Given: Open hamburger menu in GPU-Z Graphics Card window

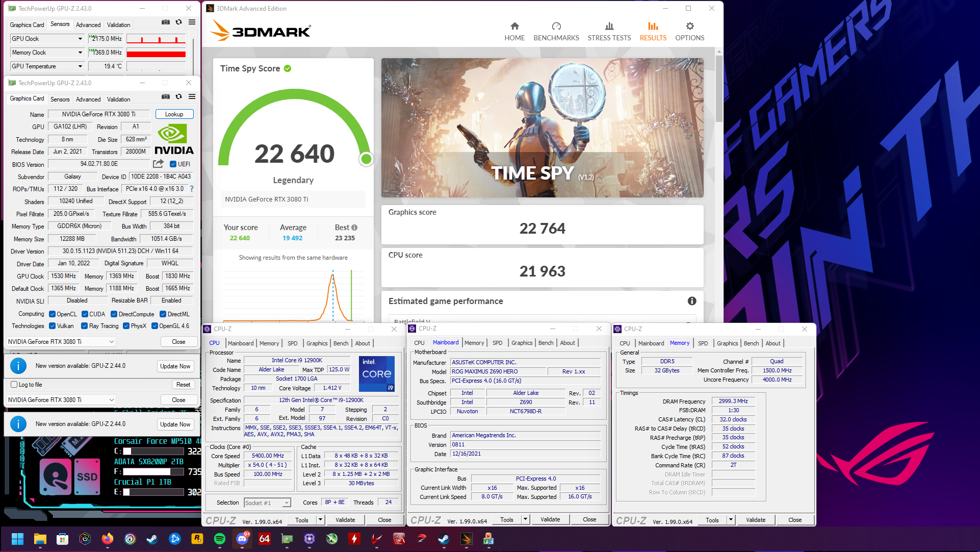Looking at the screenshot, I should 192,96.
